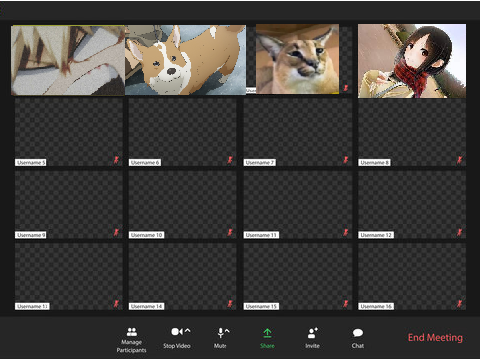This screenshot has width=480, height=360.
Task: Click the 'Username 14' name label
Action: [x=146, y=306]
